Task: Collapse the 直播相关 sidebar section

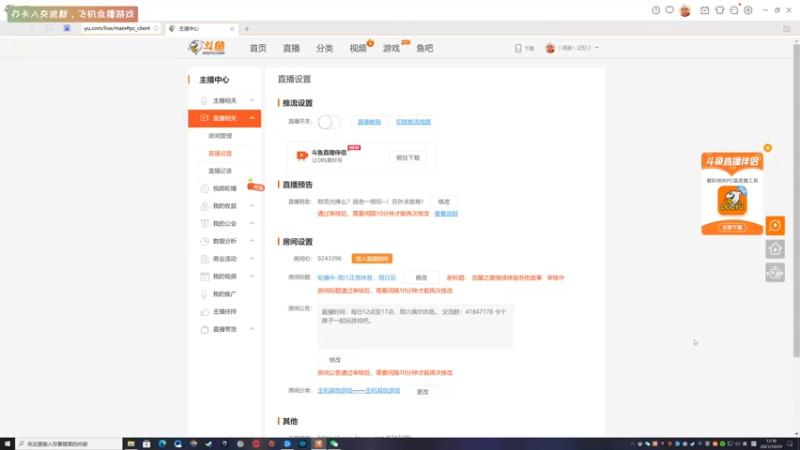Action: pos(252,118)
